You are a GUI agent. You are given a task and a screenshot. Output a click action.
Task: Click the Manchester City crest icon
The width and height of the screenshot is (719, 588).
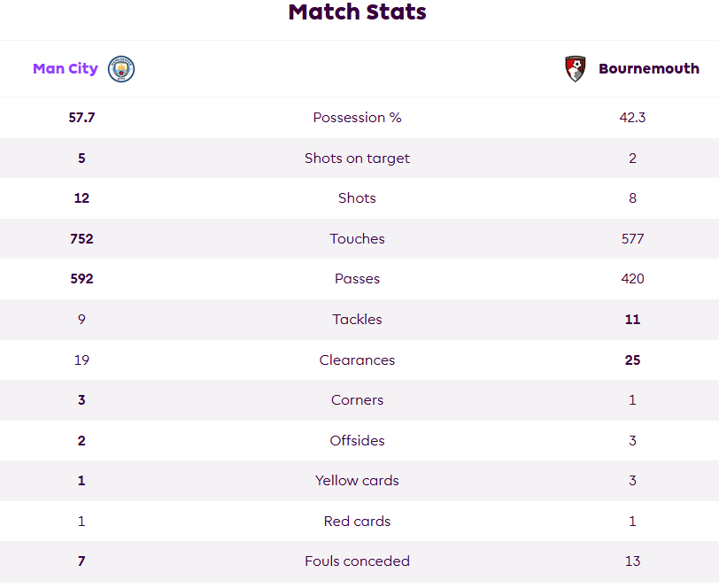pyautogui.click(x=121, y=69)
